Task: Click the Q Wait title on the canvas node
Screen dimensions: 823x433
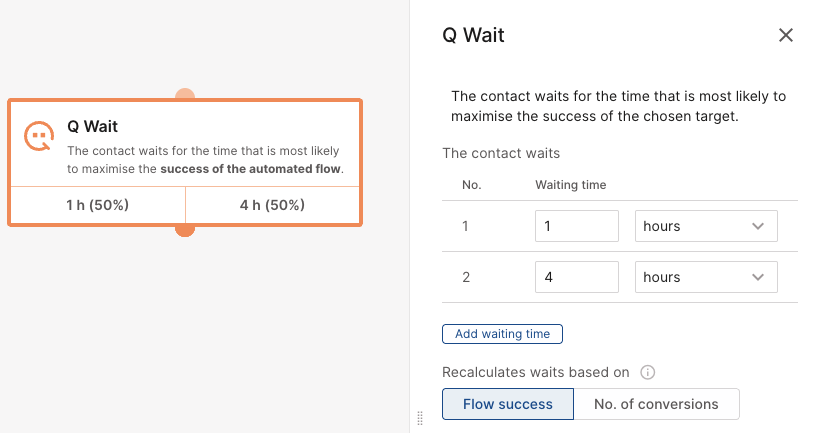Action: 92,126
